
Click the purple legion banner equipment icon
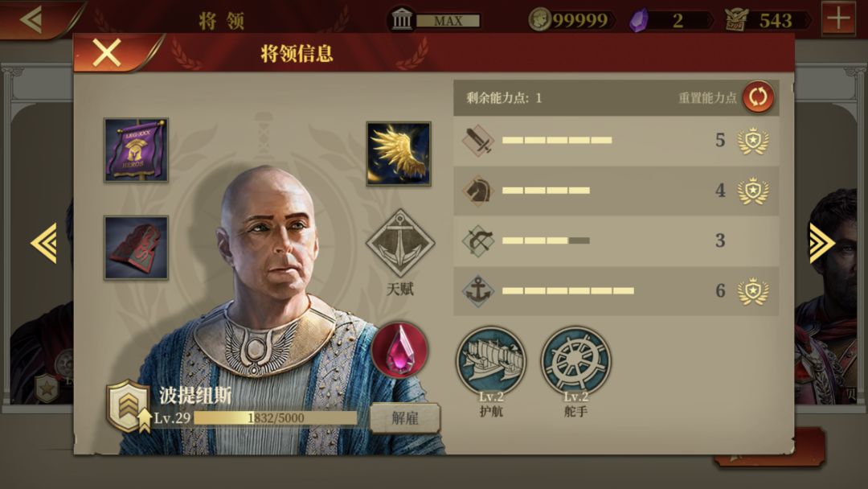click(x=136, y=150)
